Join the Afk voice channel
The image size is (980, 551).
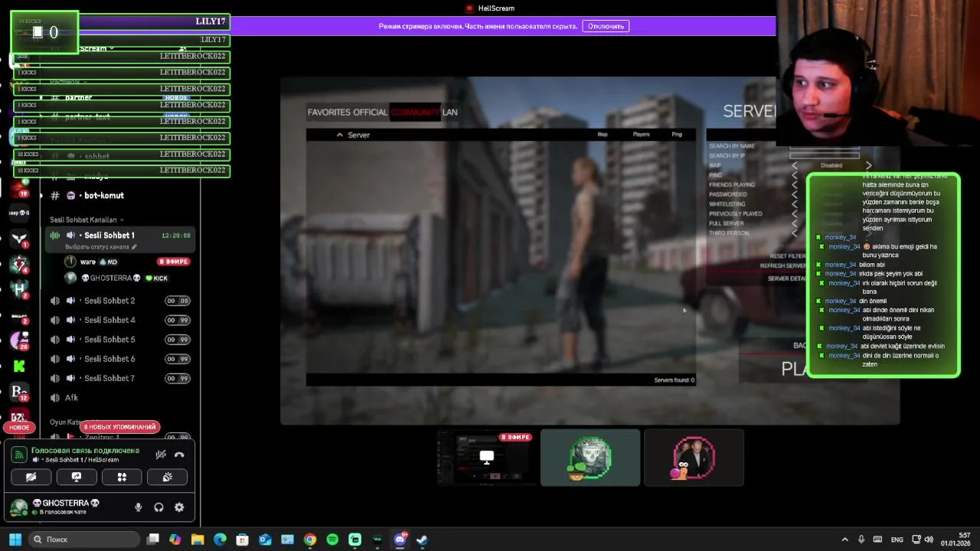pos(120,398)
